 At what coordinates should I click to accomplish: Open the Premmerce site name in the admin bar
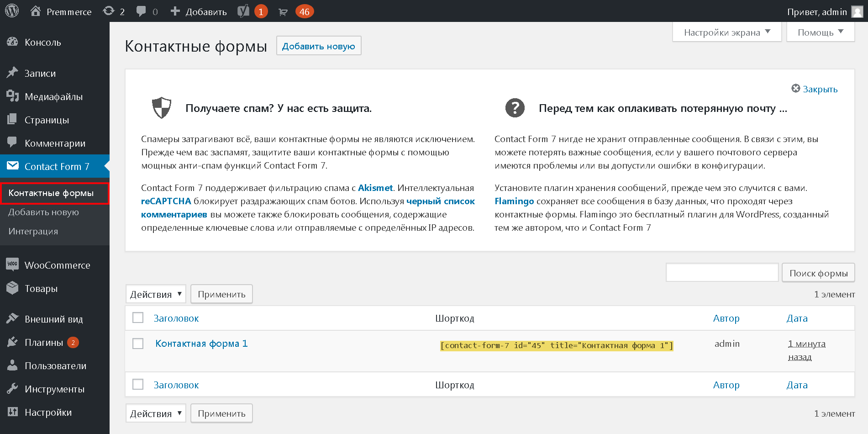pos(69,12)
